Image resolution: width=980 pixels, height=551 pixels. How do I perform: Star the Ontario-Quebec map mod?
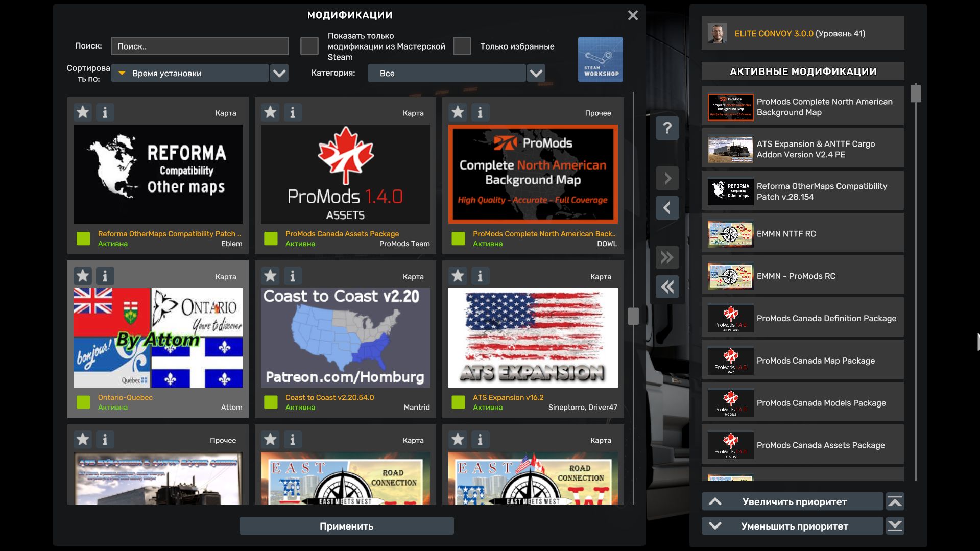[83, 276]
